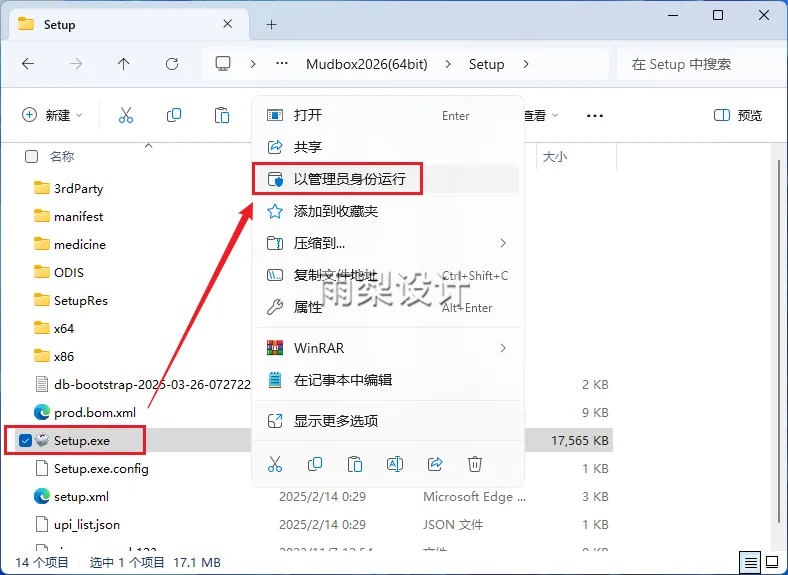Open the SetupRes folder
The width and height of the screenshot is (788, 575).
pyautogui.click(x=70, y=301)
